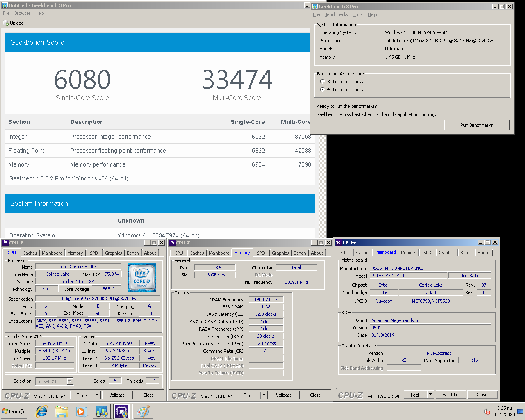Expand Tools dropdown arrow in Mainboard window
This screenshot has height=420, width=525.
point(431,395)
